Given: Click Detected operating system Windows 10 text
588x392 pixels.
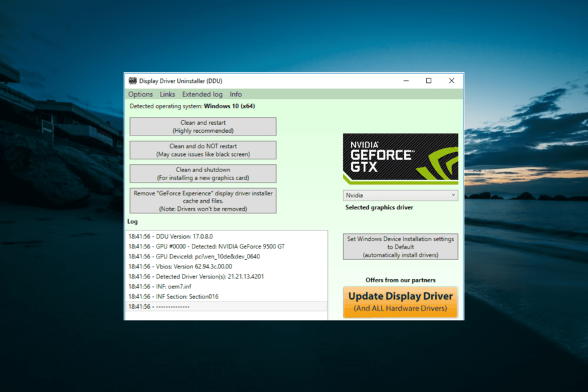Looking at the screenshot, I should pyautogui.click(x=192, y=106).
